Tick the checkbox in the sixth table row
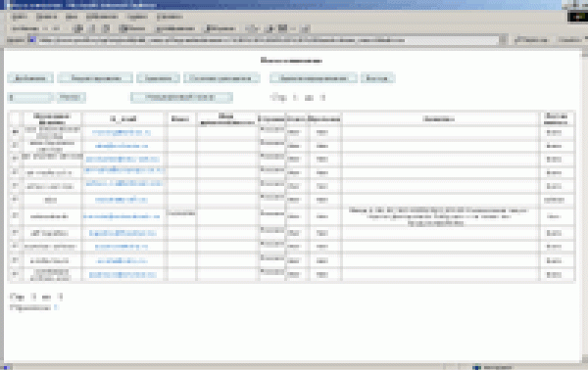 click(x=16, y=200)
